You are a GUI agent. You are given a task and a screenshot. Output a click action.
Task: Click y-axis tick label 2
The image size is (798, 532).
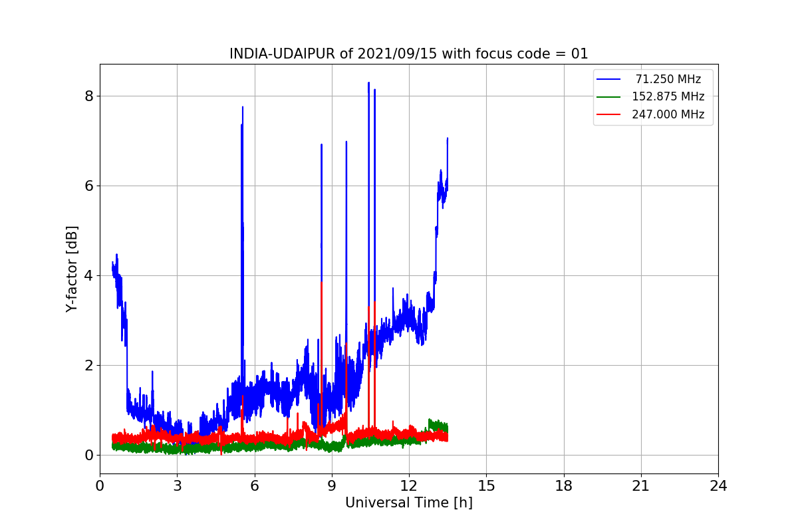89,365
